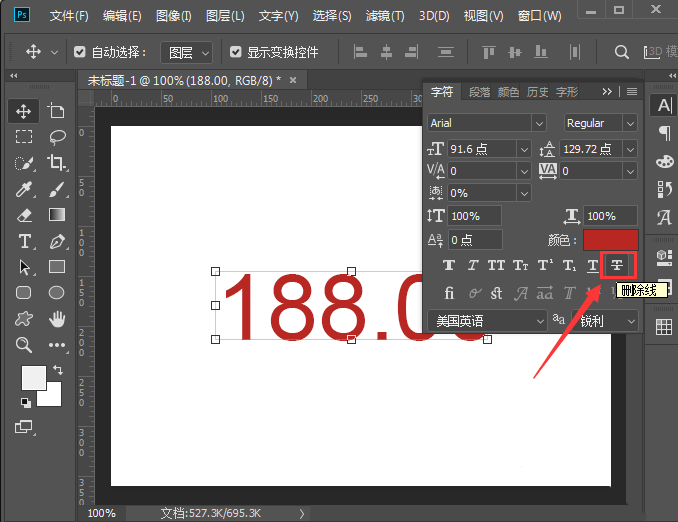Open the Character panel flyout menu
Screen dimensions: 678x522
point(632,91)
